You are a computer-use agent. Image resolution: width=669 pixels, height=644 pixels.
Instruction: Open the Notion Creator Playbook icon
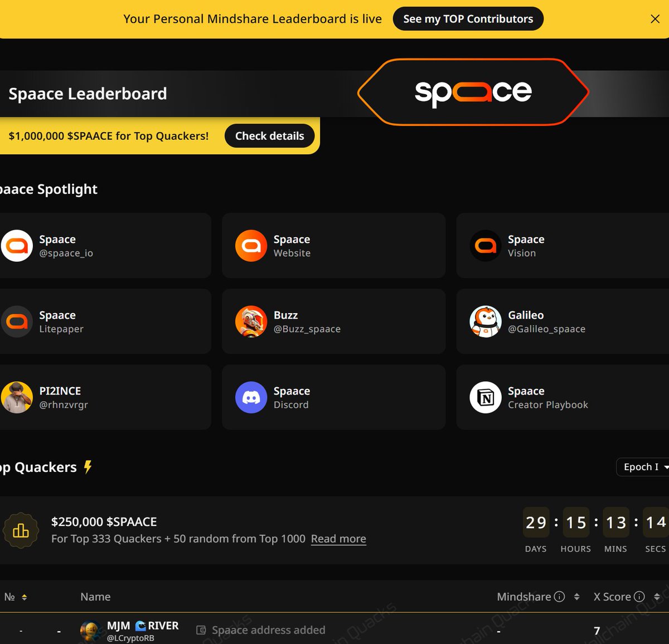click(x=486, y=397)
